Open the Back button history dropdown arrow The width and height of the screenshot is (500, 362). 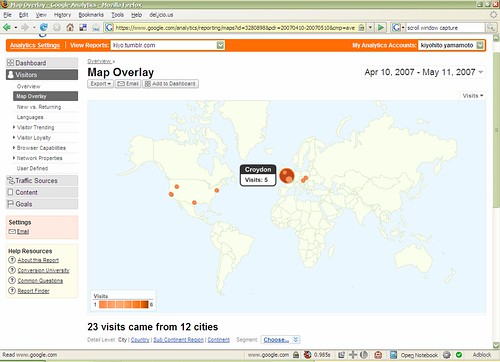(16, 28)
